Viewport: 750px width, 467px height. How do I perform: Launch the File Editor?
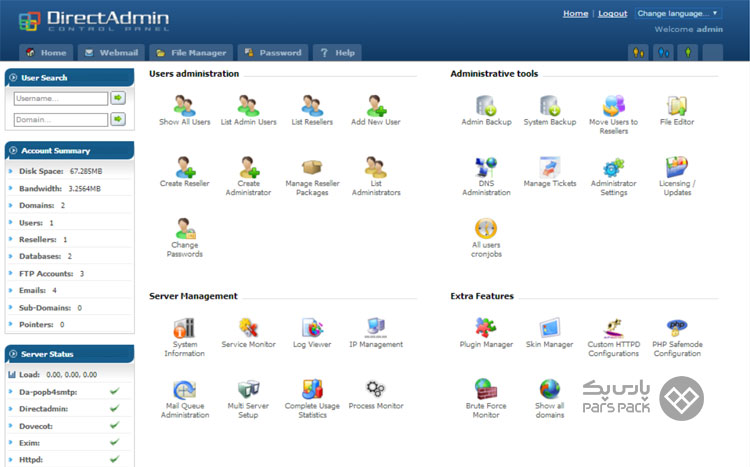coord(677,111)
